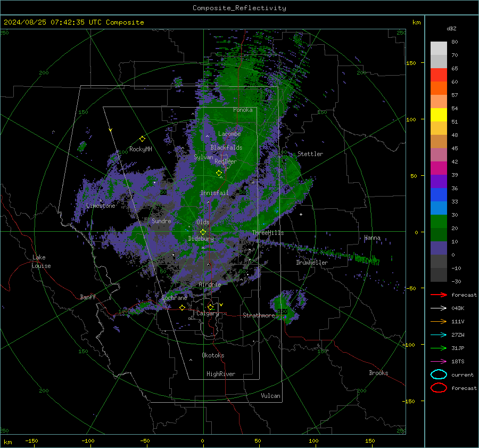Click the cyan 'current' ellipse in legend
479x448 pixels.
tap(439, 374)
